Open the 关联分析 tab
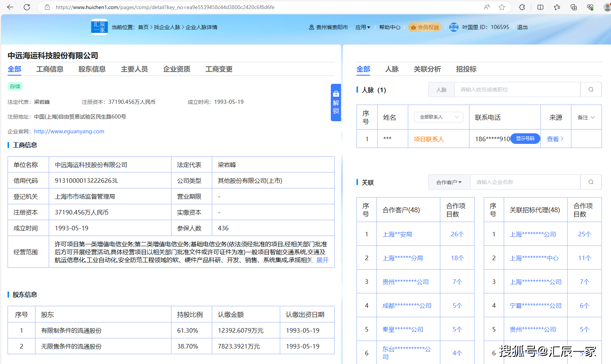The width and height of the screenshot is (611, 364). [427, 69]
